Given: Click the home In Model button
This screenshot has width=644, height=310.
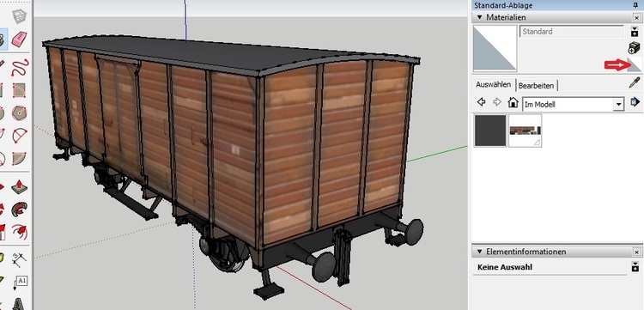Looking at the screenshot, I should pyautogui.click(x=513, y=102).
